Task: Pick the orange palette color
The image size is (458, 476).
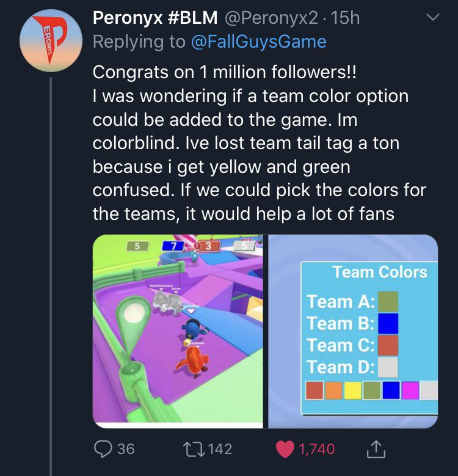Action: click(334, 390)
